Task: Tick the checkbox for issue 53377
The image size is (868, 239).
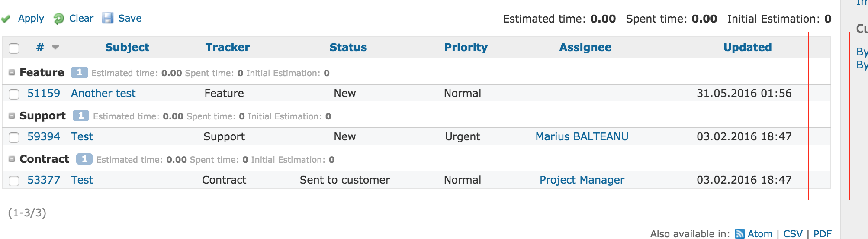Action: coord(14,181)
